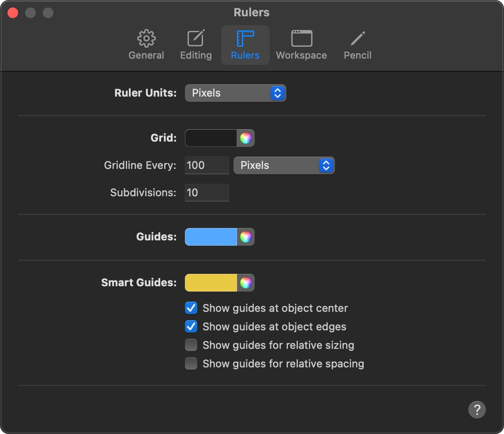Open the General preferences gear icon
Viewport: 504px width, 434px height.
point(146,38)
